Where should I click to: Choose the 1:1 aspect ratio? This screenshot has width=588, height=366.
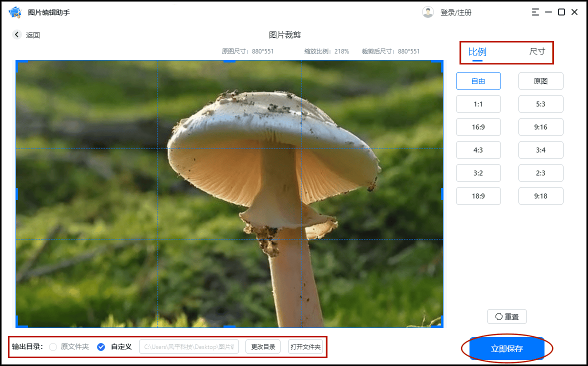tap(478, 104)
